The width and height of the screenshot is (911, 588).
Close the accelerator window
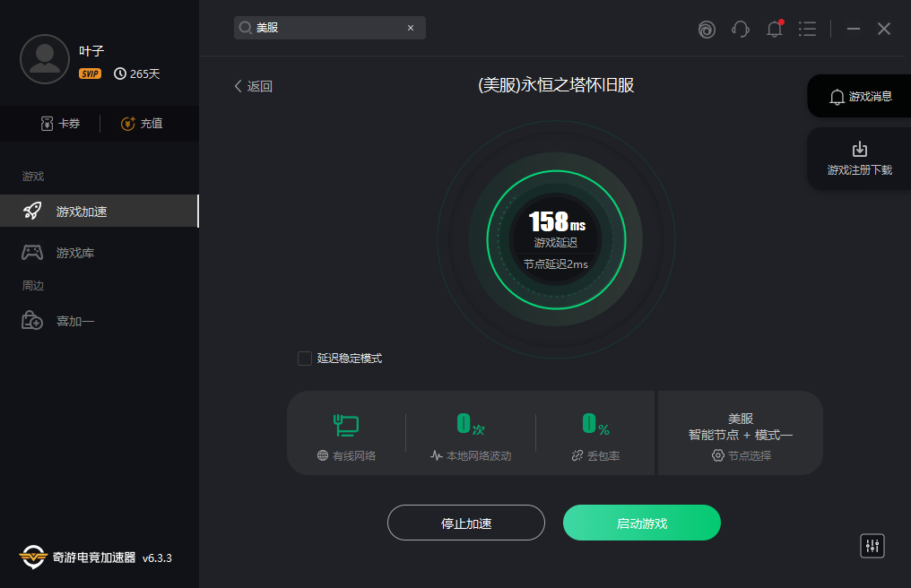click(884, 29)
